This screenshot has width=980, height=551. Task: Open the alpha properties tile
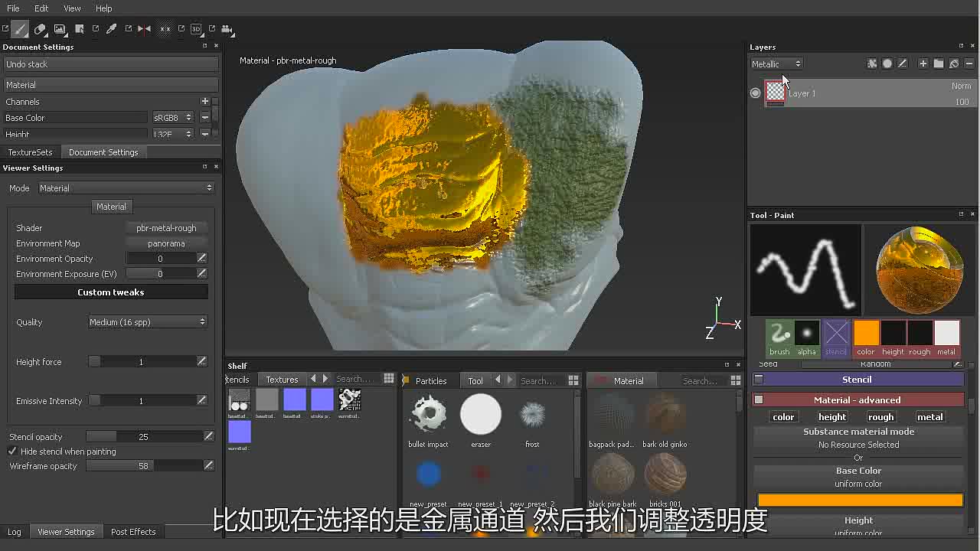click(x=807, y=338)
